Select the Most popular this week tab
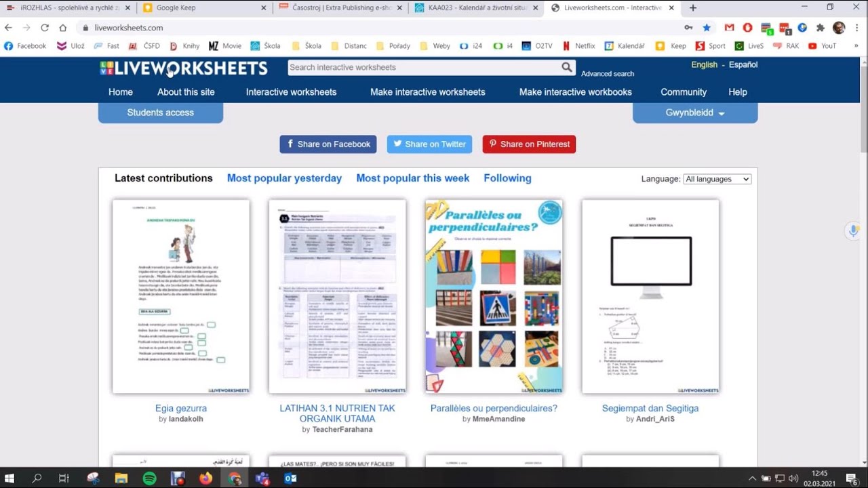868x488 pixels. point(413,178)
